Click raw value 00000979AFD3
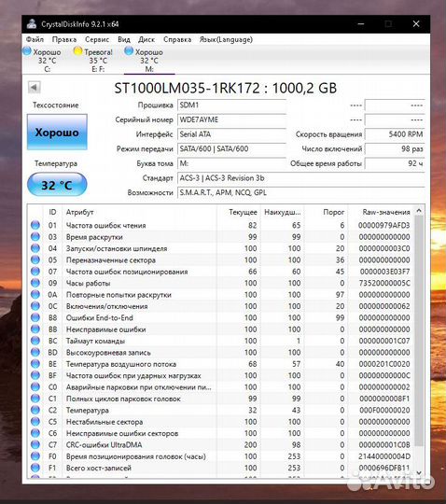Viewport: 446px width, 504px height. (x=384, y=225)
